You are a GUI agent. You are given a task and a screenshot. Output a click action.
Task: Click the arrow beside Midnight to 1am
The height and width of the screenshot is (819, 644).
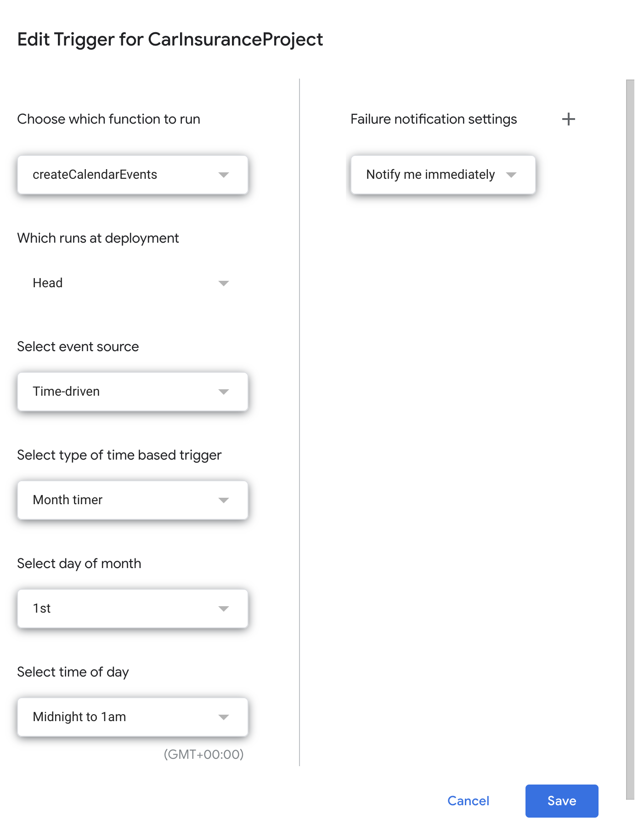point(224,717)
